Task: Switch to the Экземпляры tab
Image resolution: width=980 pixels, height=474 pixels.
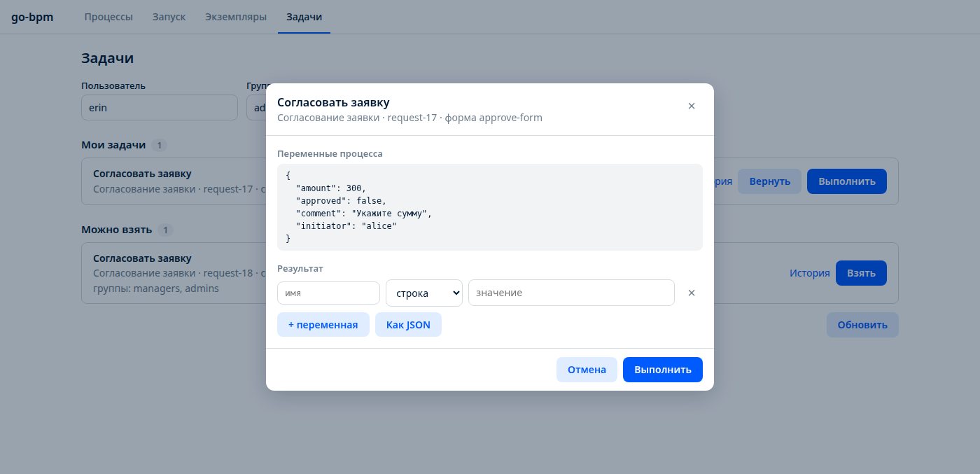Action: [236, 17]
